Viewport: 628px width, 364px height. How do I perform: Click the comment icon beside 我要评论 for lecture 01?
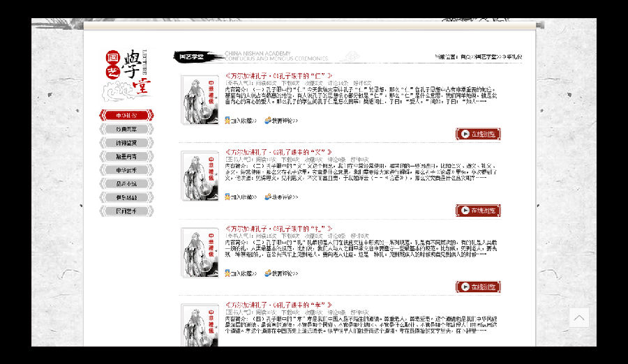[267, 120]
